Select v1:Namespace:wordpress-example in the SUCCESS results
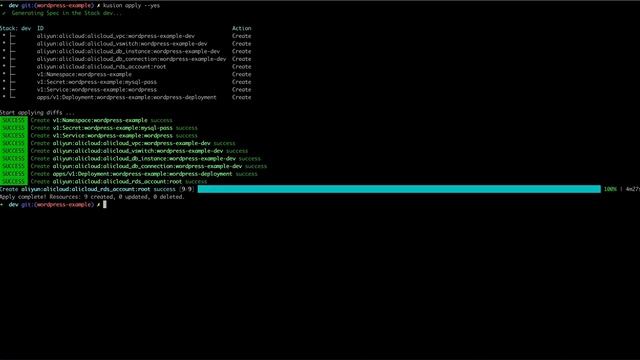 coord(100,120)
